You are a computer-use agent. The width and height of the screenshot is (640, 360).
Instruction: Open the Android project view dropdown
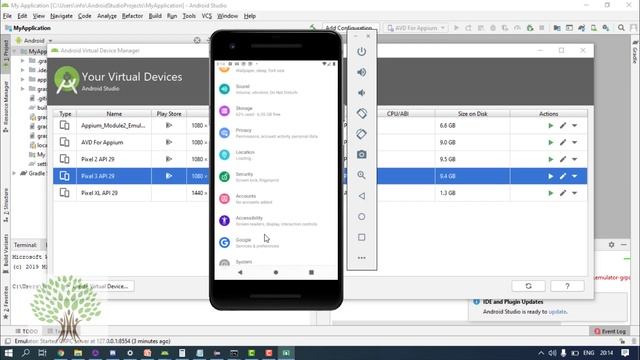click(x=34, y=41)
